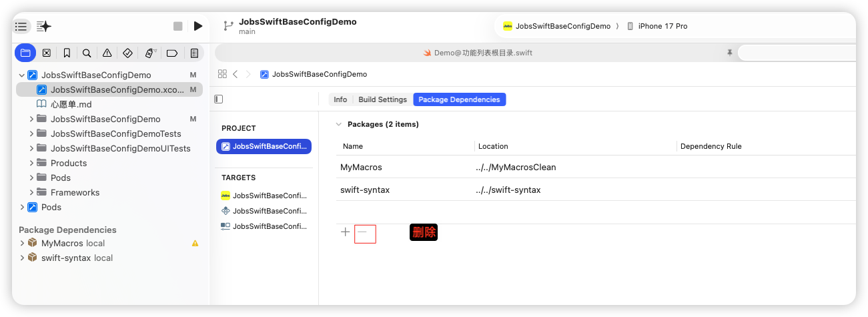The image size is (868, 317).
Task: Open the Test navigator diamond icon
Action: (128, 53)
